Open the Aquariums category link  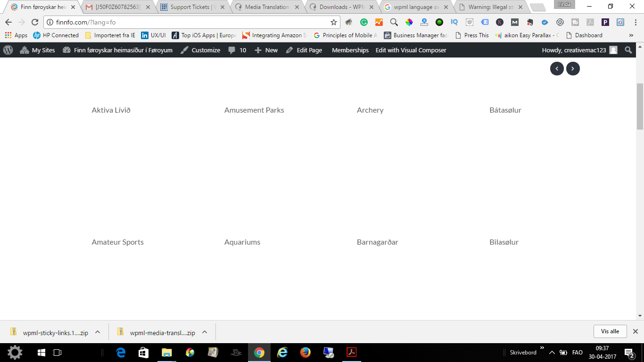point(242,242)
